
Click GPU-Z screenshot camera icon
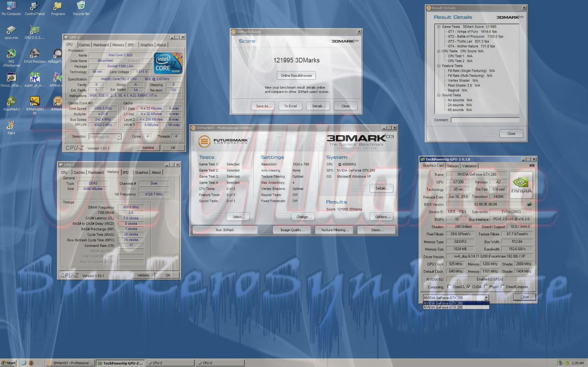531,165
